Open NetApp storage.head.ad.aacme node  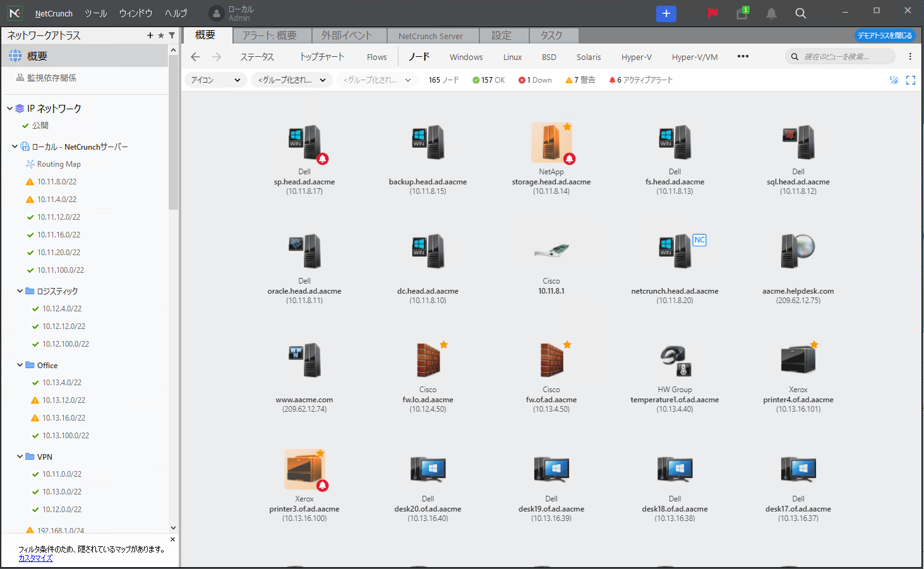(552, 143)
